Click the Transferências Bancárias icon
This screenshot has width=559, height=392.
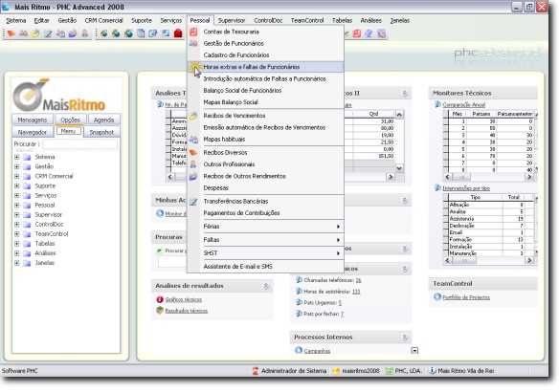193,202
